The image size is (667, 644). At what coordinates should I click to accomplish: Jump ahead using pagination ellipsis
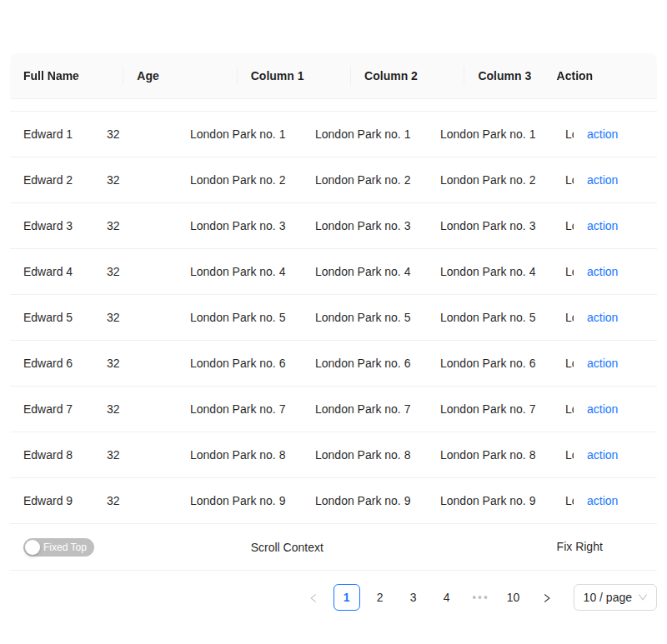click(480, 597)
